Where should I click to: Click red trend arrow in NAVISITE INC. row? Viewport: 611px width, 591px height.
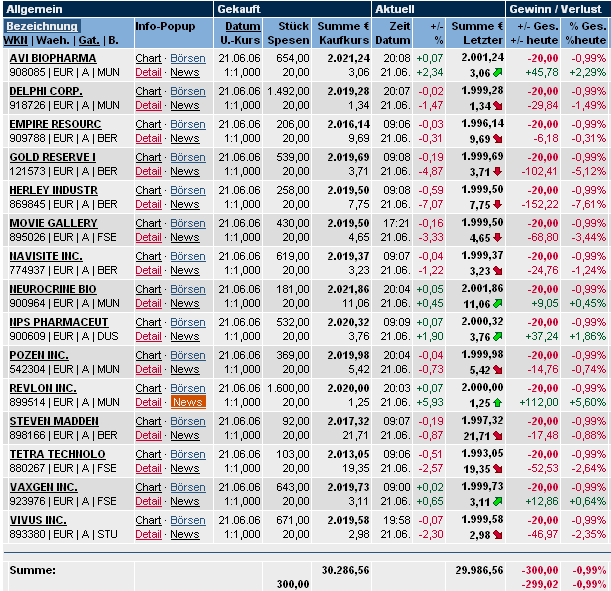point(498,271)
